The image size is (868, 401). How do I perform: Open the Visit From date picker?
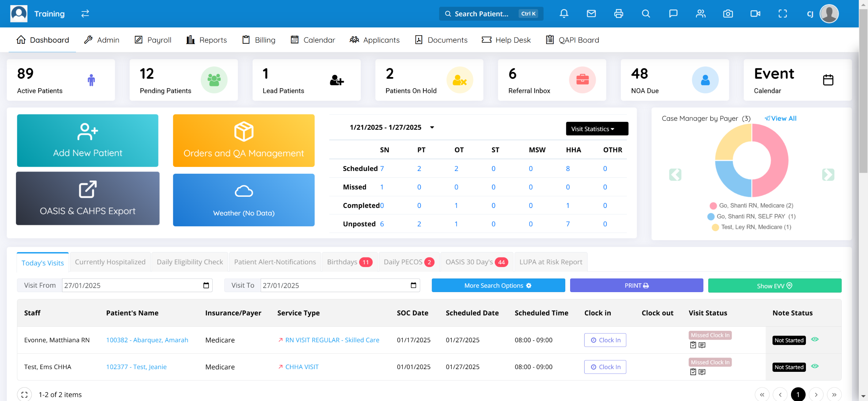click(206, 285)
